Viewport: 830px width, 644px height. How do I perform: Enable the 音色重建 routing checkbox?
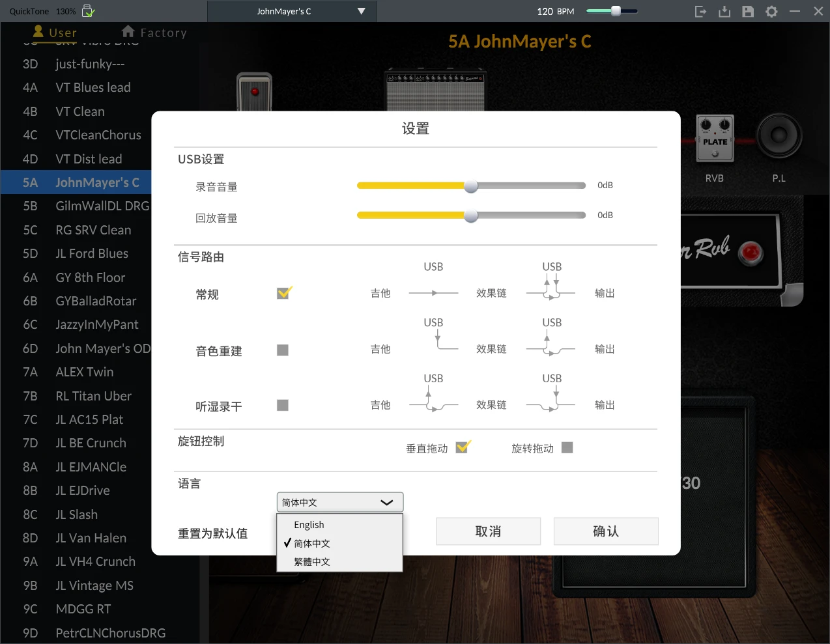point(283,350)
